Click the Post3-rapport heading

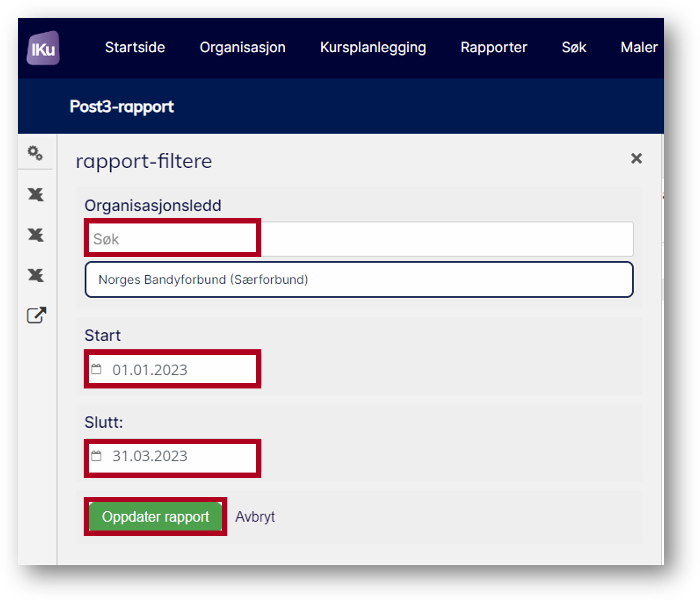coord(122,107)
